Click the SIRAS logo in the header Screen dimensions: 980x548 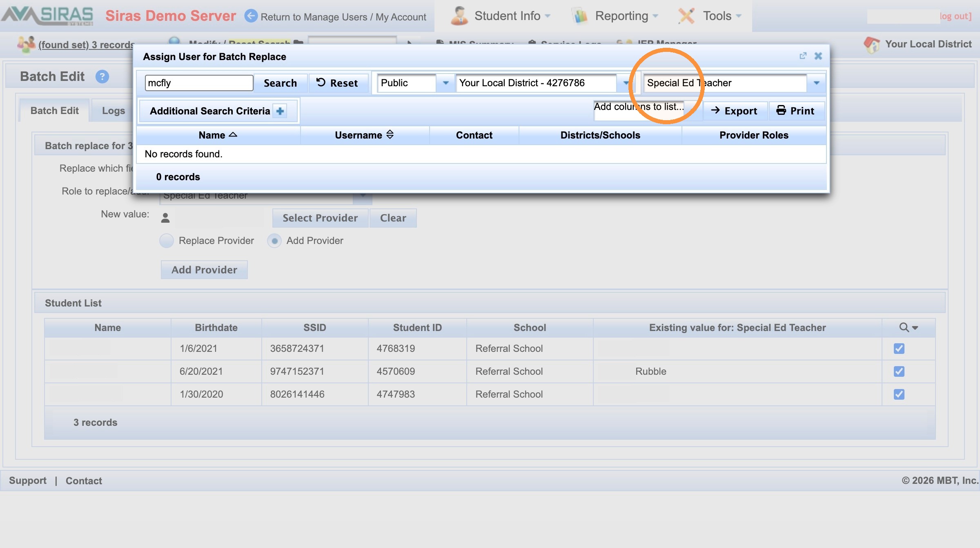click(x=47, y=16)
